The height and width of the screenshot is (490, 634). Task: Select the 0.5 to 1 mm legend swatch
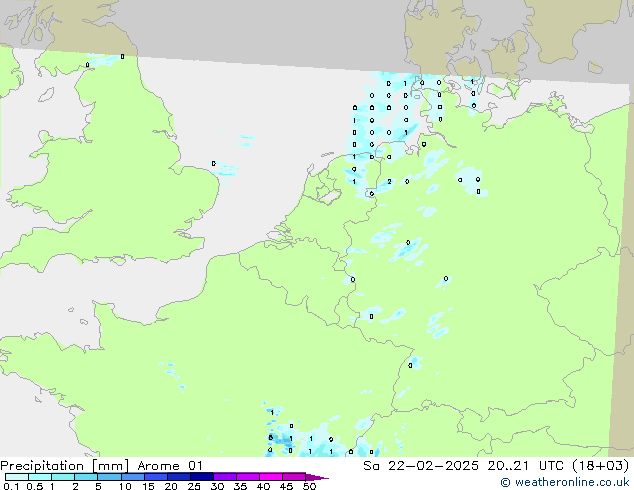(x=40, y=477)
